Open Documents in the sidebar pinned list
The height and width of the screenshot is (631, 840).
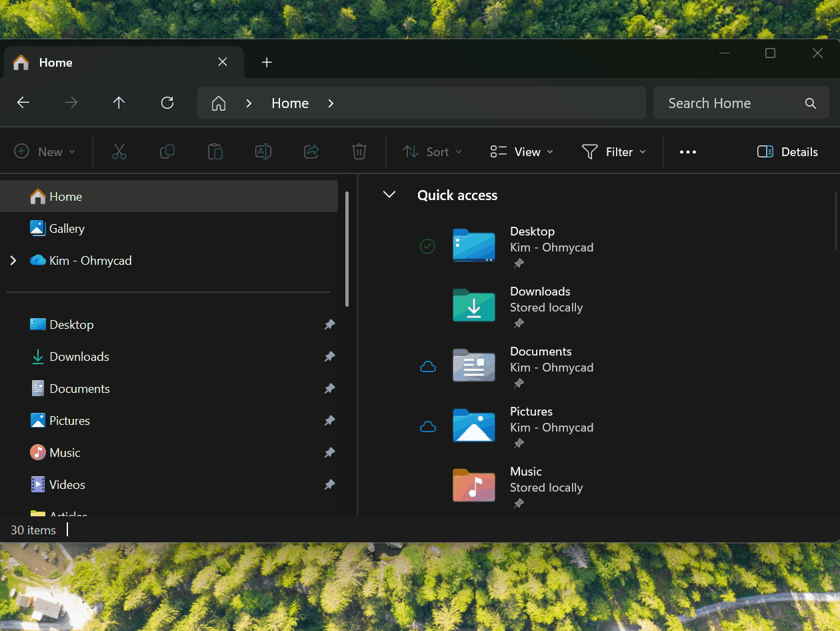169,389
